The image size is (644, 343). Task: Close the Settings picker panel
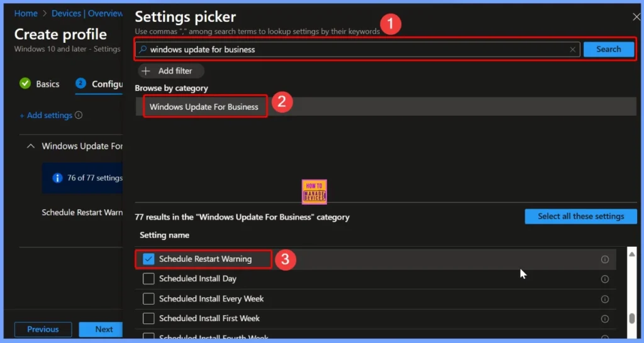pyautogui.click(x=636, y=17)
